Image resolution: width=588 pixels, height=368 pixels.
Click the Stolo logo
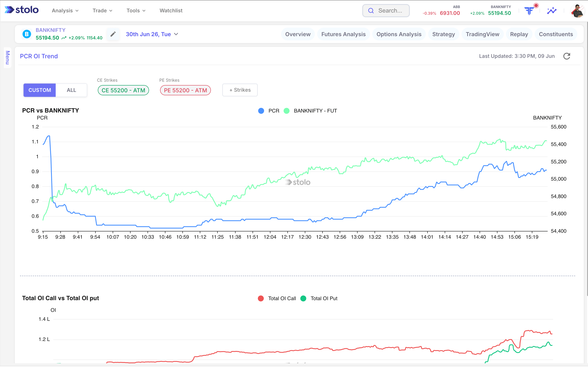(x=21, y=10)
